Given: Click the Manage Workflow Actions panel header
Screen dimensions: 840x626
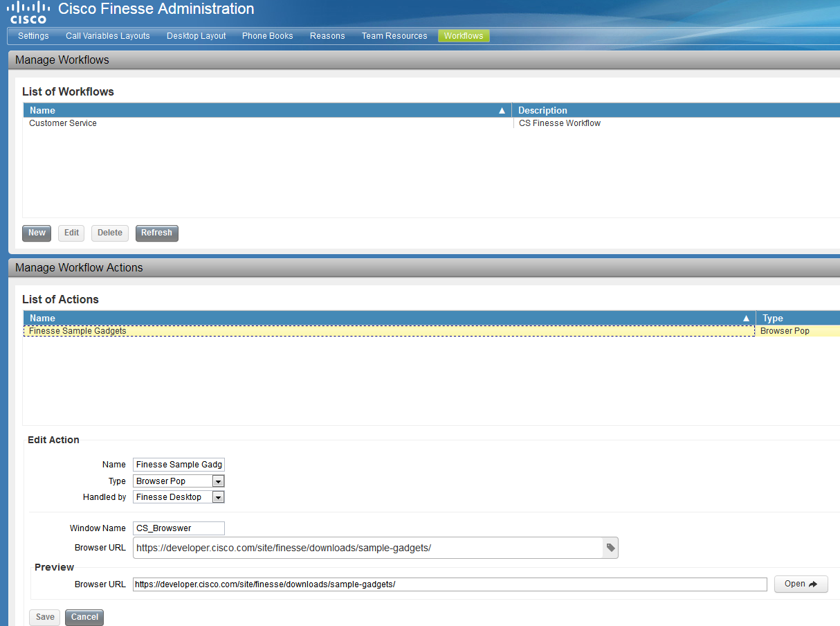Looking at the screenshot, I should pyautogui.click(x=423, y=267).
